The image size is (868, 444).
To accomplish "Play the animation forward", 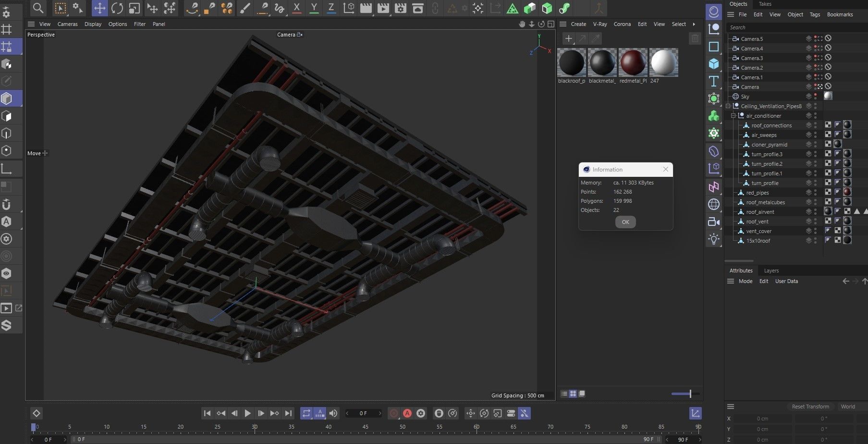I will 247,413.
